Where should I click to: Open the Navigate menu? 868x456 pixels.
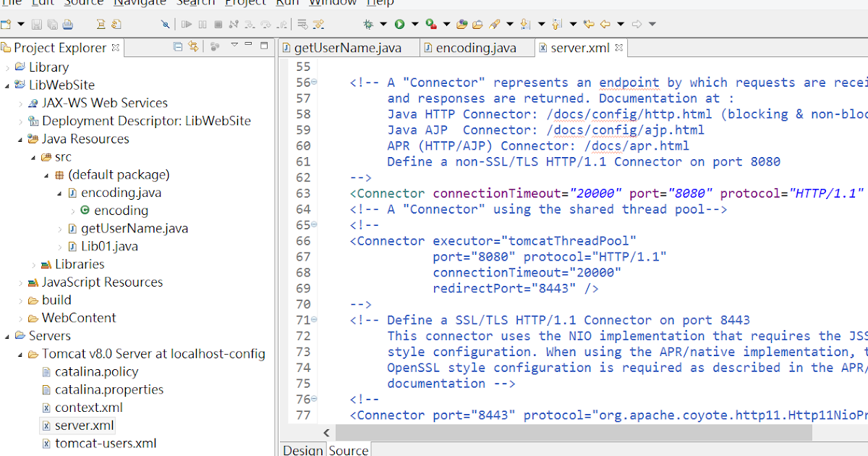[x=140, y=4]
